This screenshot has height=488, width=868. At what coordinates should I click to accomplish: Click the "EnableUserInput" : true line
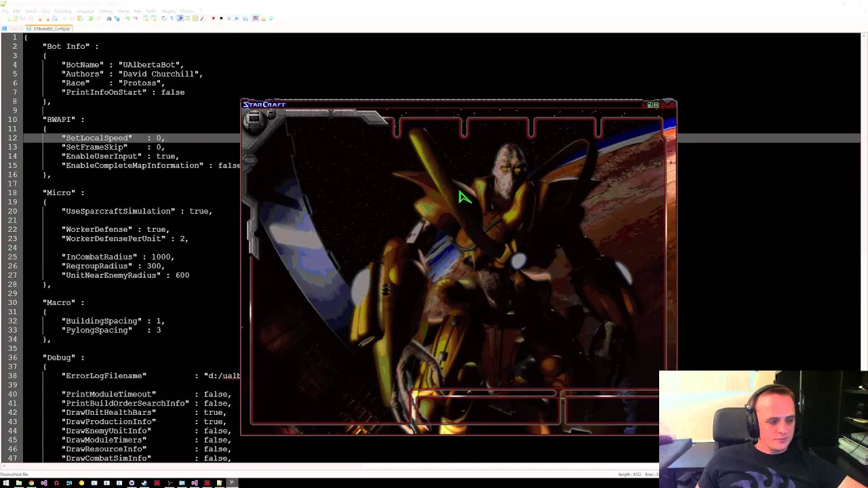click(120, 156)
